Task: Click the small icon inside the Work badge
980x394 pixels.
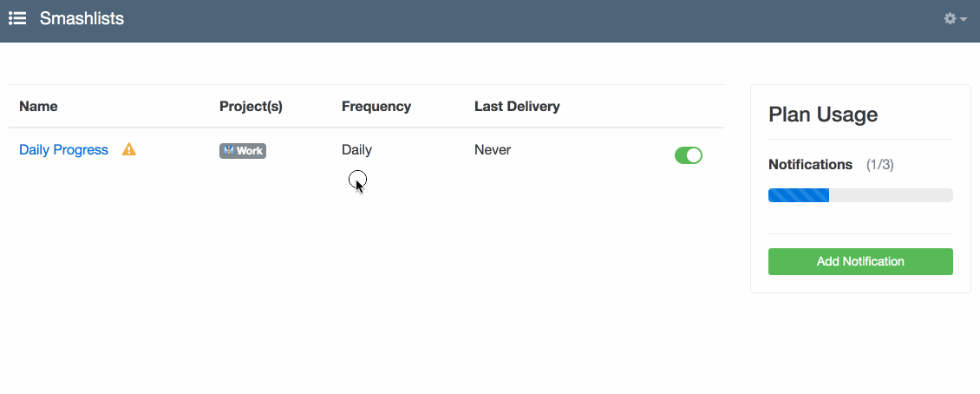Action: (x=229, y=151)
